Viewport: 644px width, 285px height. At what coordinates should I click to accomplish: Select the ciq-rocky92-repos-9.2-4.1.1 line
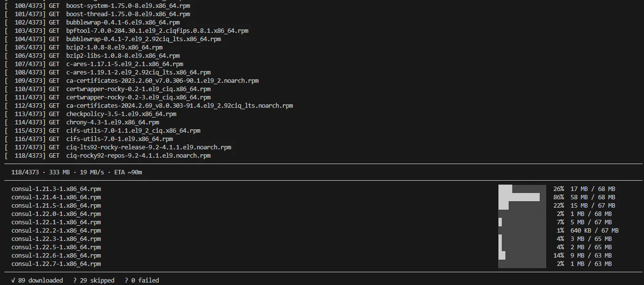107,156
